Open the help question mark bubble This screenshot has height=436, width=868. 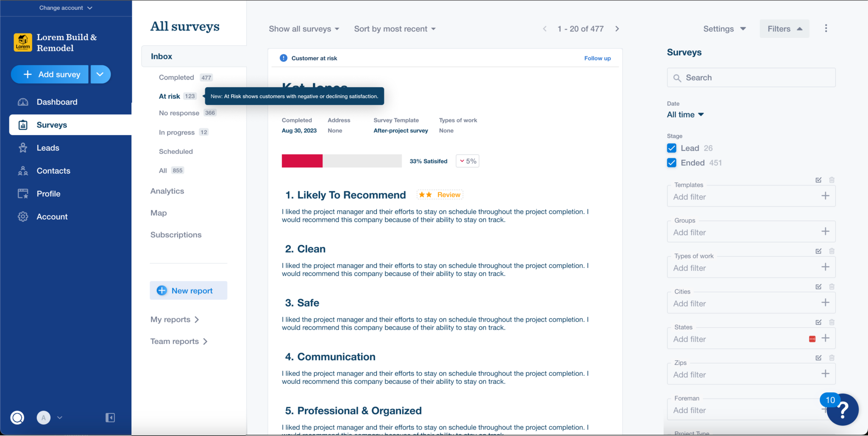(x=843, y=410)
